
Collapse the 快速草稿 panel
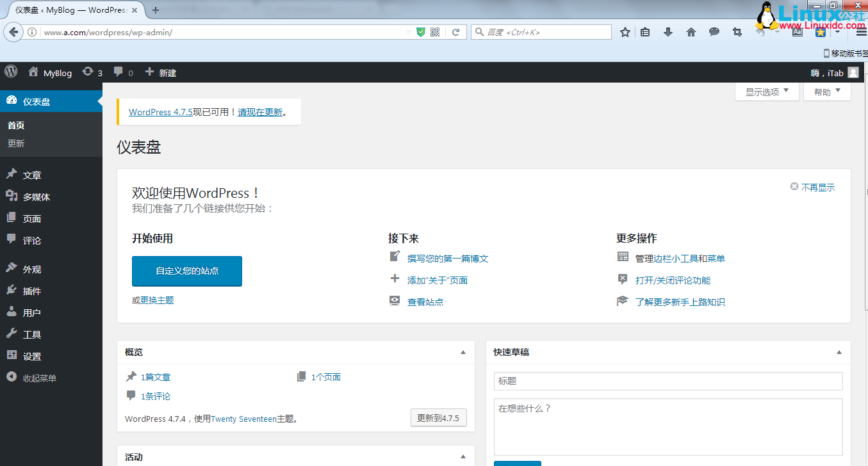click(x=839, y=352)
